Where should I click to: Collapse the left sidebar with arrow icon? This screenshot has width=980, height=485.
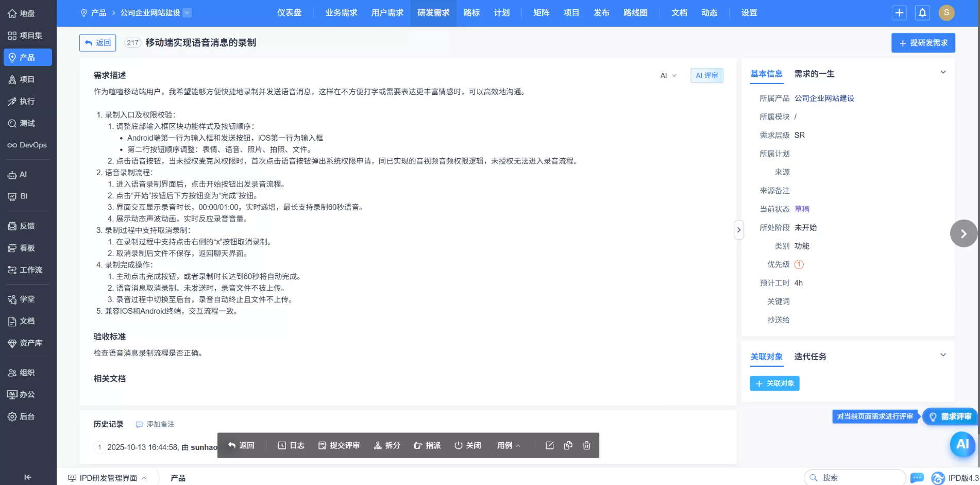[x=28, y=477]
